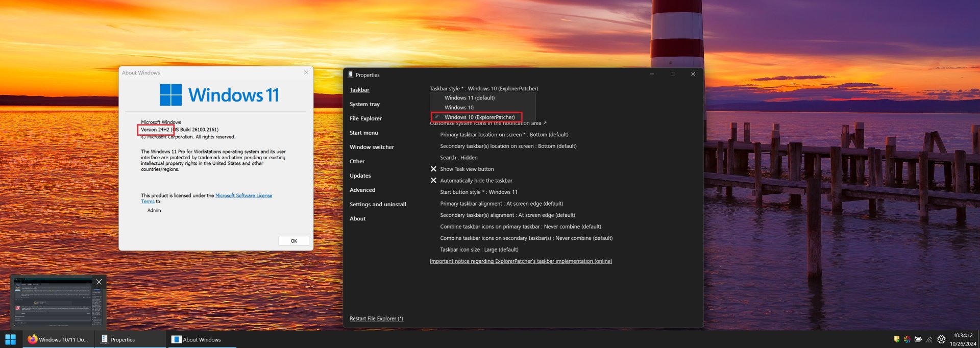Click OK in About Windows dialog
This screenshot has width=980, height=348.
click(x=294, y=241)
